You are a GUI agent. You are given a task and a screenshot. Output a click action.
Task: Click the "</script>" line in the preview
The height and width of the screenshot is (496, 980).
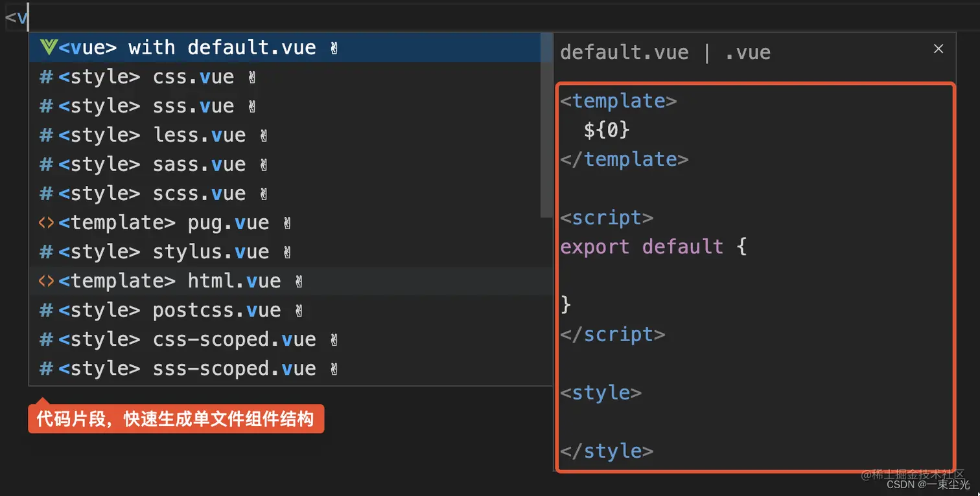click(612, 334)
